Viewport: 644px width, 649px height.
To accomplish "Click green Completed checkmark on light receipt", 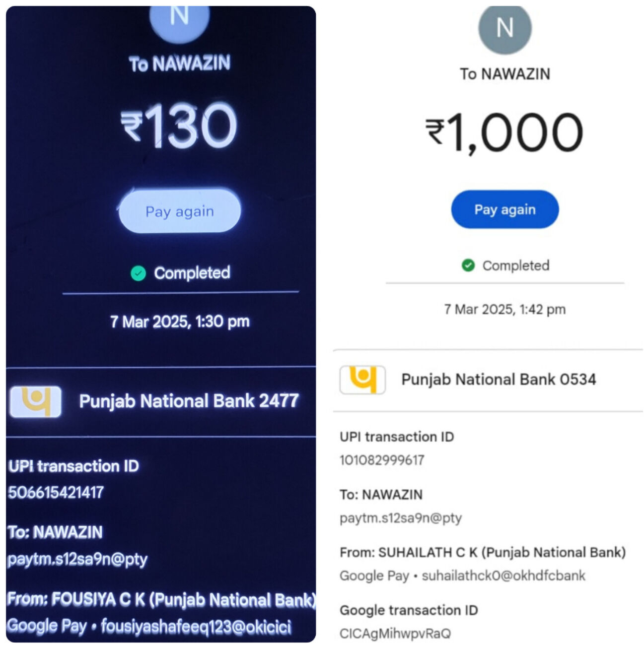I will click(468, 265).
